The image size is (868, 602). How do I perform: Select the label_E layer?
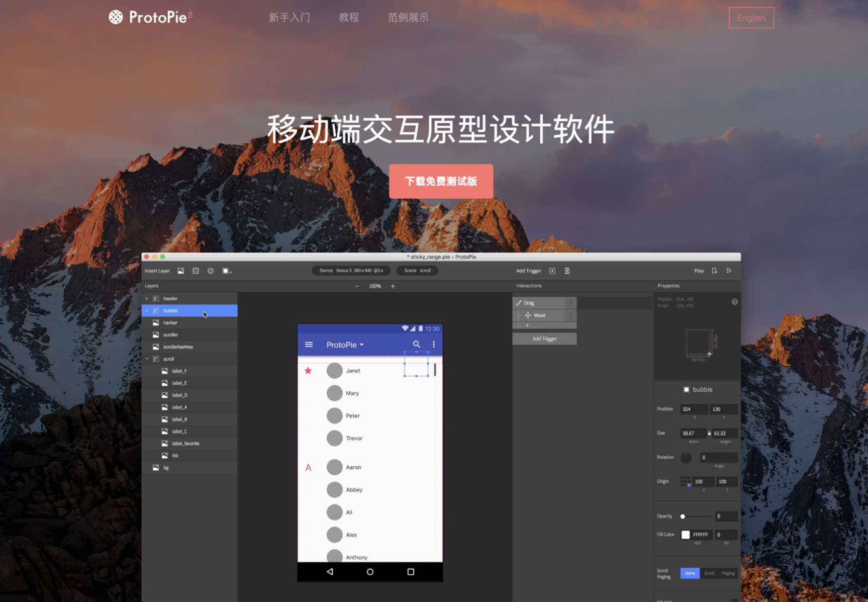click(x=189, y=383)
